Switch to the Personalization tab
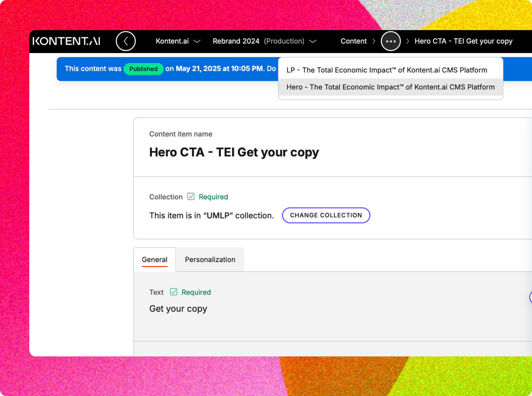This screenshot has height=396, width=532. 210,260
